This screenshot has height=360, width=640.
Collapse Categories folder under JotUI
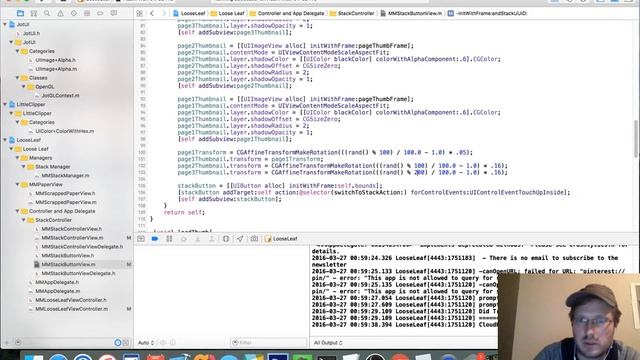point(17,51)
